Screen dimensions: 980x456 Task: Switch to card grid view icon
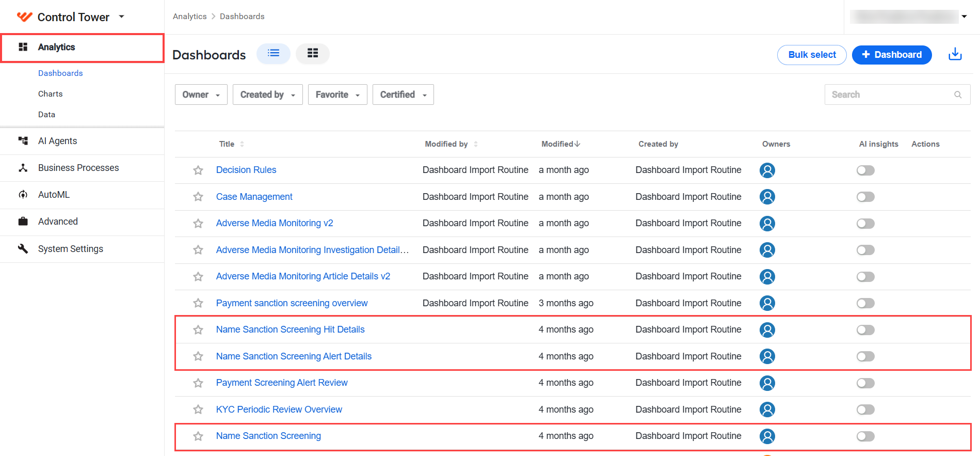pos(312,53)
